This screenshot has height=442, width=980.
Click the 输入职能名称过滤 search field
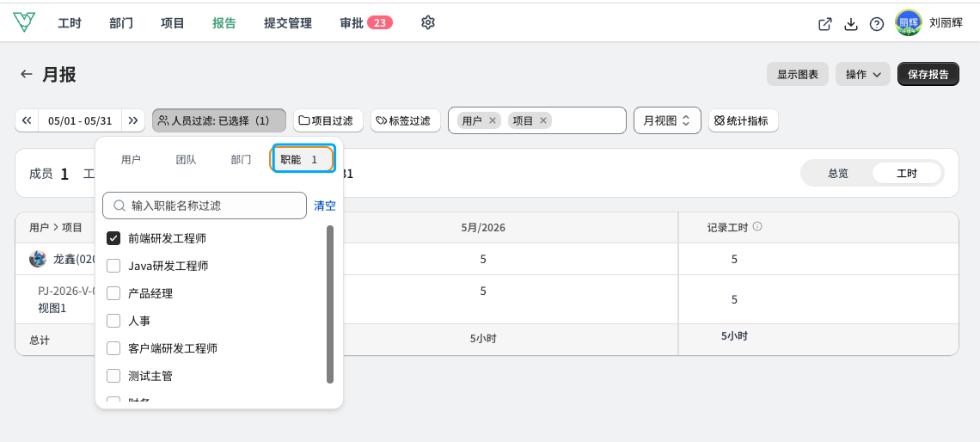pos(205,206)
